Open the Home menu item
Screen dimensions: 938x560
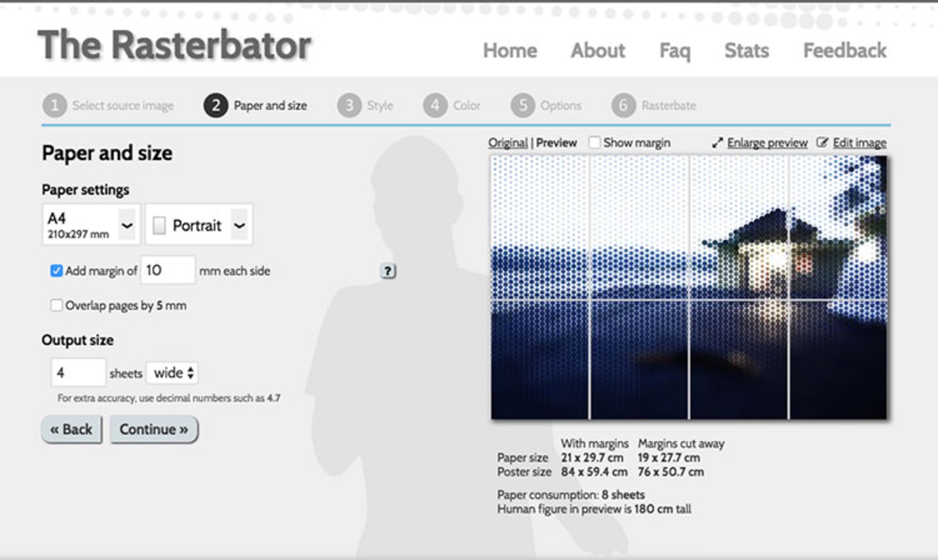[x=510, y=50]
